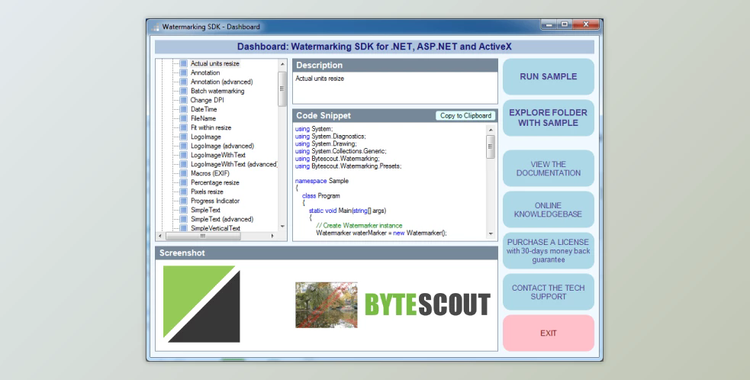
Task: Click the 'class Program' code line
Action: [x=321, y=196]
